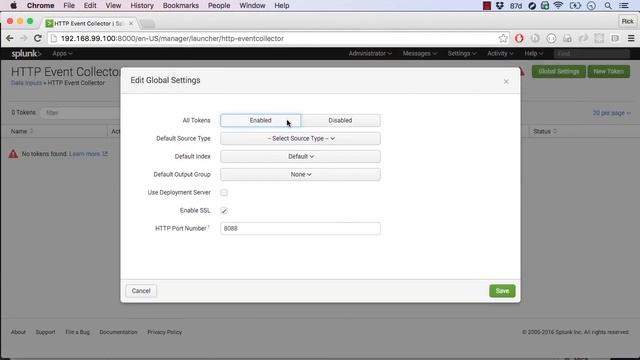Sort the table by Name column

click(22, 131)
